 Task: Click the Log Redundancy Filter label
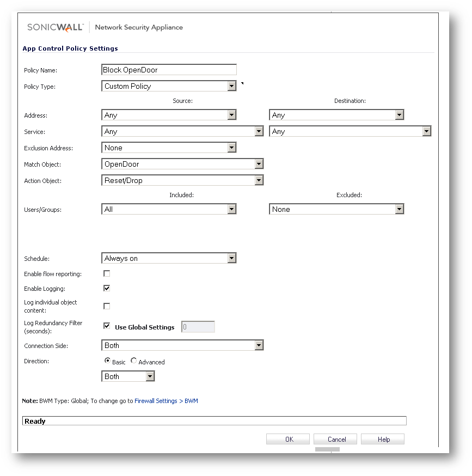click(53, 327)
